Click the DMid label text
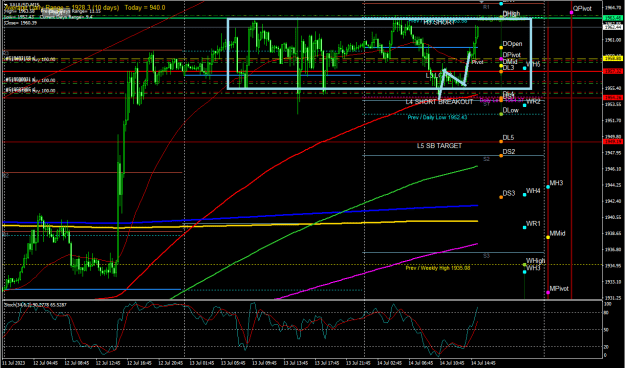625x368 pixels. click(510, 62)
